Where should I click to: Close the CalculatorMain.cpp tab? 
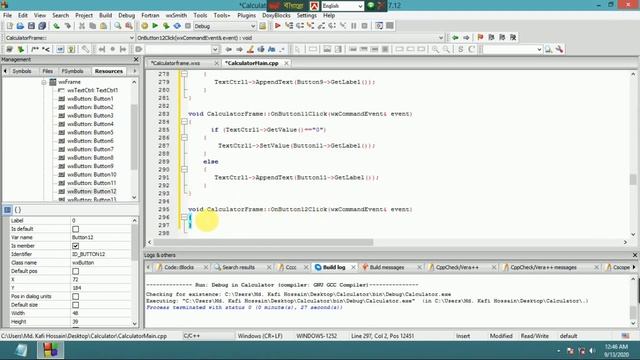coord(287,63)
